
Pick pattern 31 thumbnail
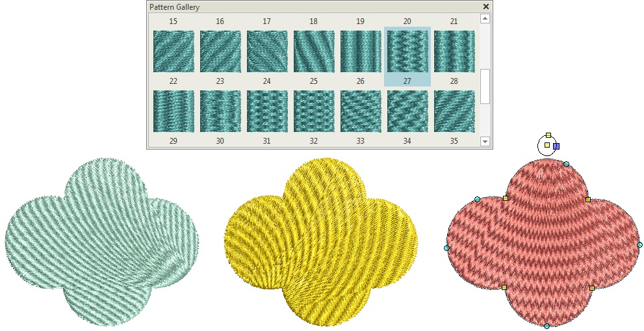[x=267, y=111]
